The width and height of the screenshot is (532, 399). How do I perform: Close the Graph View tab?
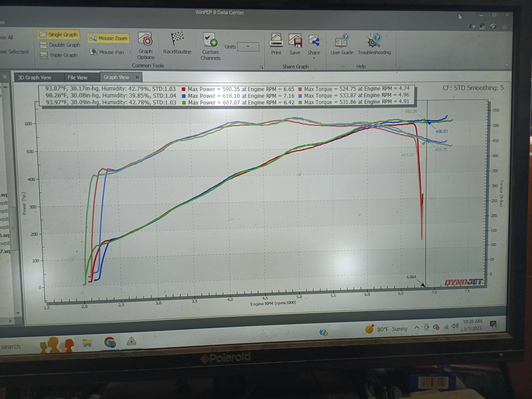click(137, 77)
